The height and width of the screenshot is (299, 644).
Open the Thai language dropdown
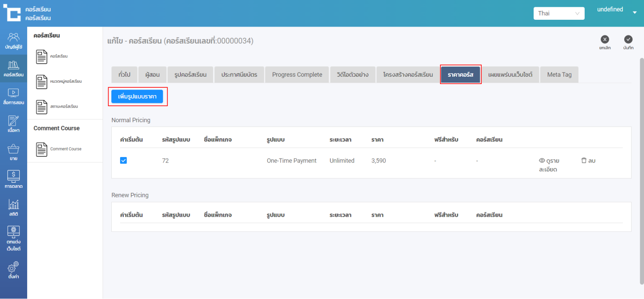(x=559, y=13)
